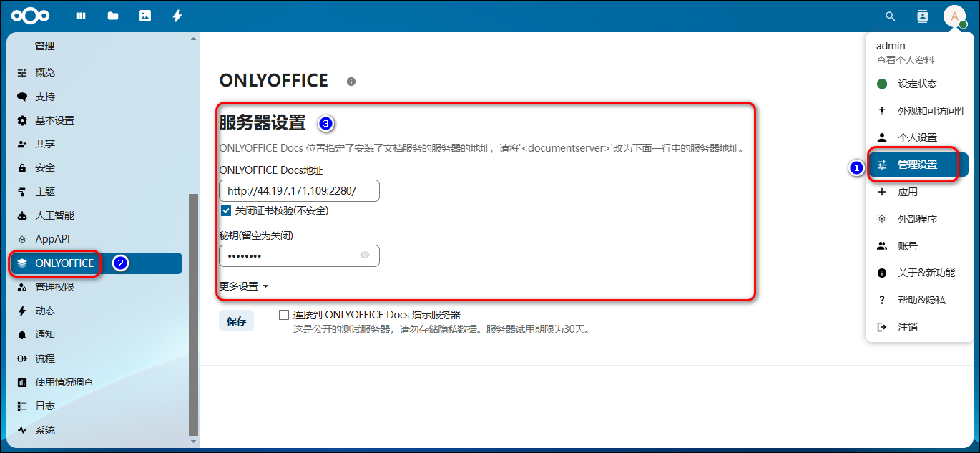This screenshot has width=980, height=453.
Task: Click the 服务器设置 heading text
Action: tap(263, 122)
